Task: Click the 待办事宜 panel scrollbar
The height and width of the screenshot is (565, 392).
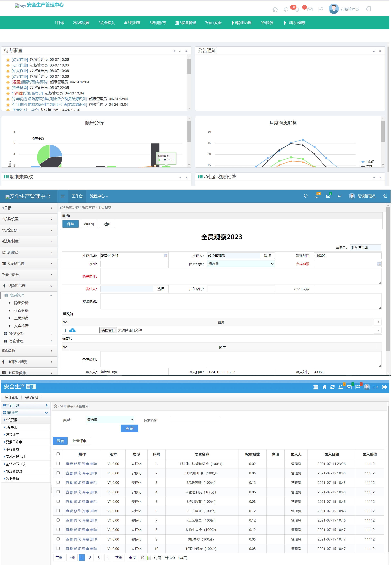Action: tap(189, 66)
